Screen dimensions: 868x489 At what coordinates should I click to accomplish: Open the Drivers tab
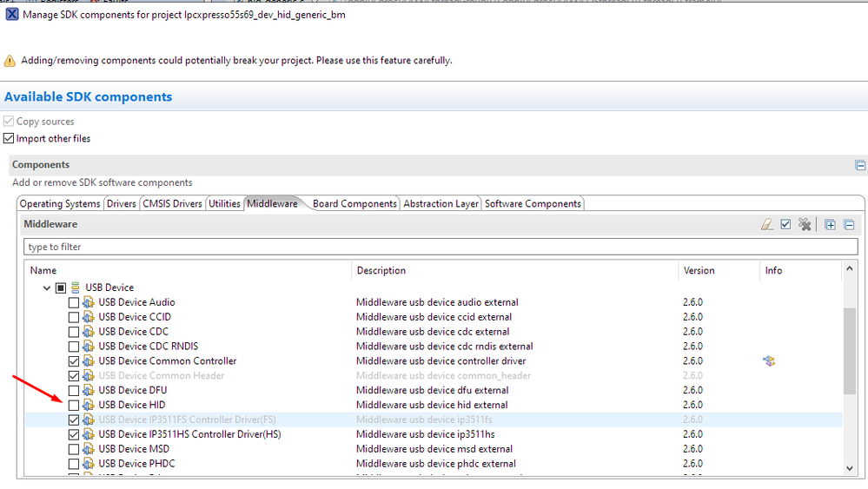tap(122, 203)
